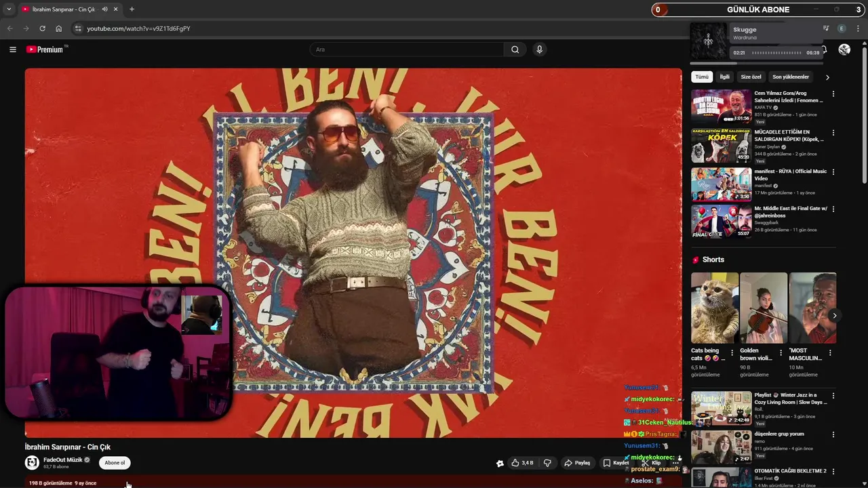Open 'Cats being cats' short thumbnail
The height and width of the screenshot is (488, 868).
pyautogui.click(x=715, y=308)
